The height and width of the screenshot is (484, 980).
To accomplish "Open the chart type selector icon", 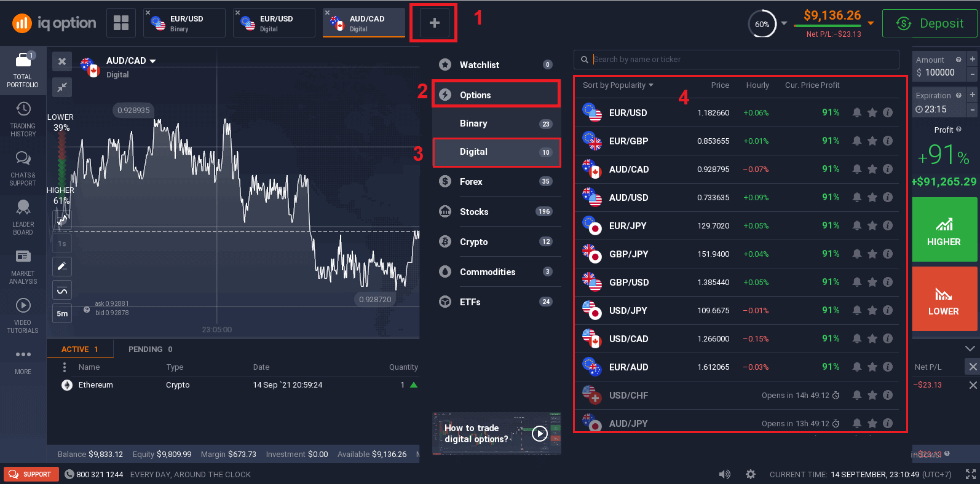I will coord(62,219).
